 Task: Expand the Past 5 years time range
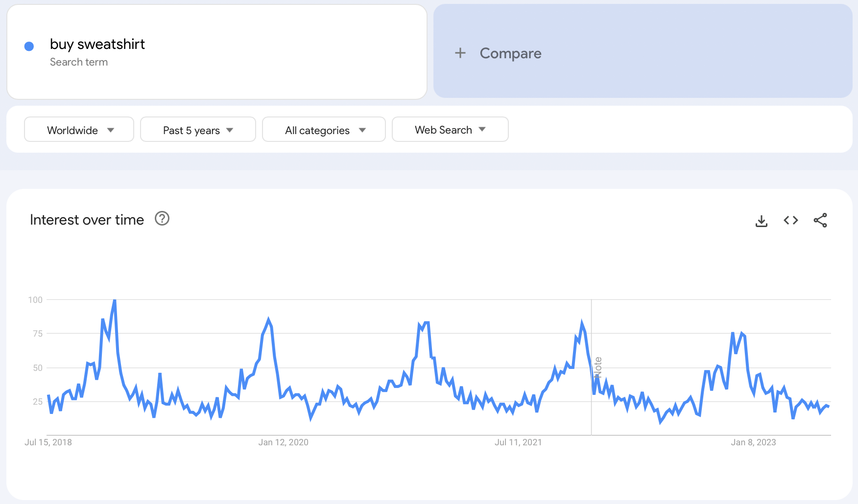pos(198,130)
